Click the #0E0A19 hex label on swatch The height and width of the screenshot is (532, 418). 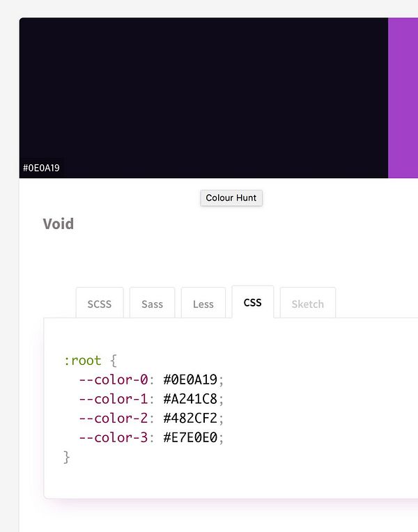tap(42, 168)
